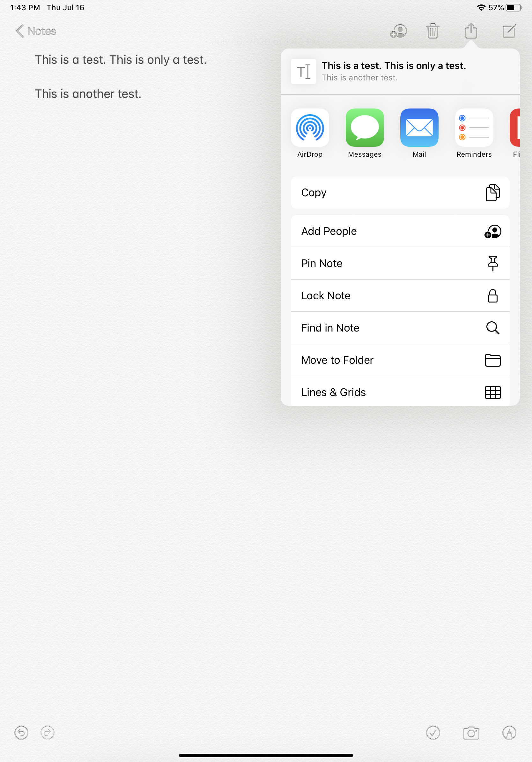
Task: Insert a checklist with the checkmark icon
Action: [433, 733]
